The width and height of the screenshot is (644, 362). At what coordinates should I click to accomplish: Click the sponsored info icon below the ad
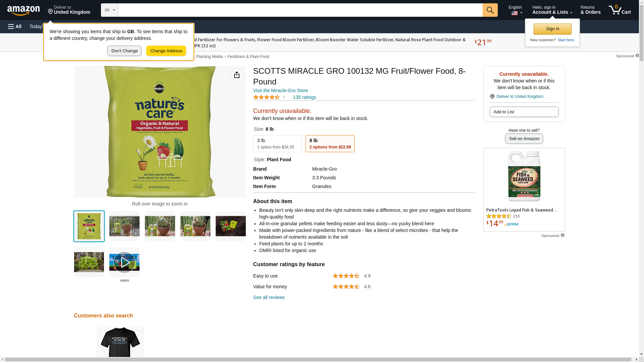pos(562,235)
